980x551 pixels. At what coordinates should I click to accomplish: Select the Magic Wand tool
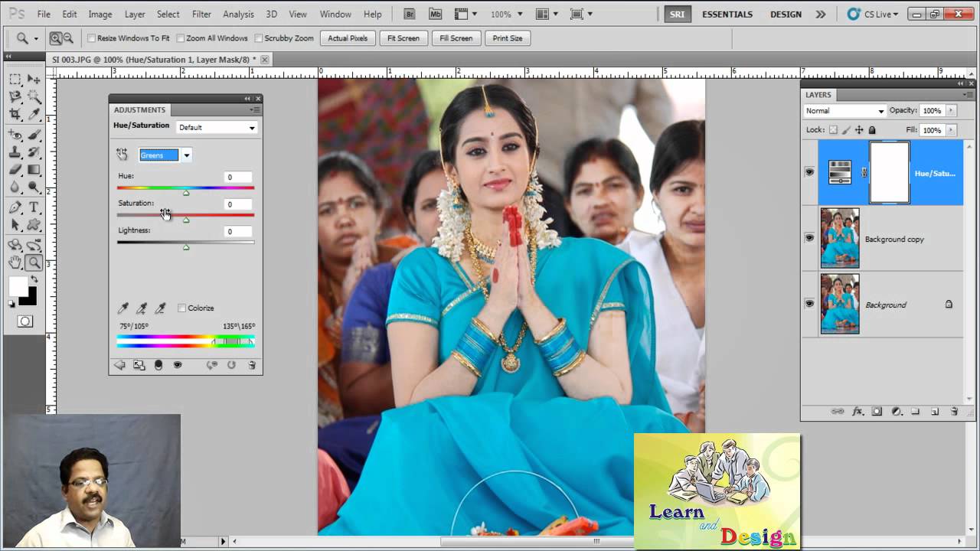(34, 97)
